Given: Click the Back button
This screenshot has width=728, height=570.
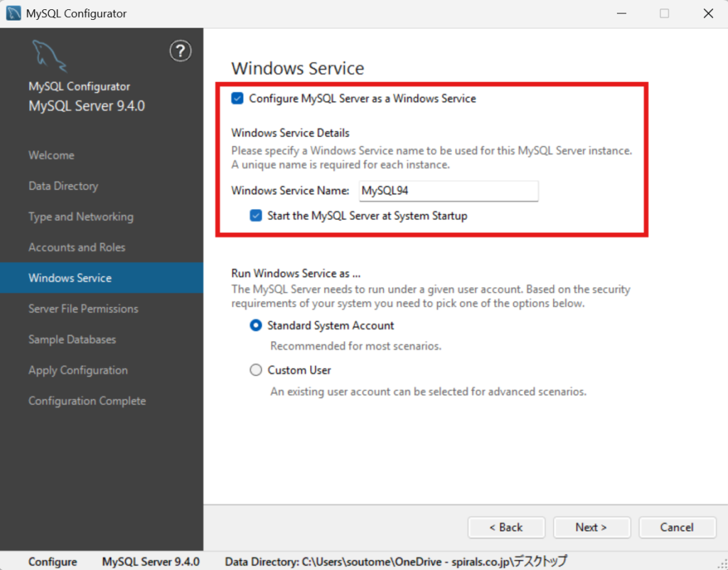Looking at the screenshot, I should click(x=506, y=527).
